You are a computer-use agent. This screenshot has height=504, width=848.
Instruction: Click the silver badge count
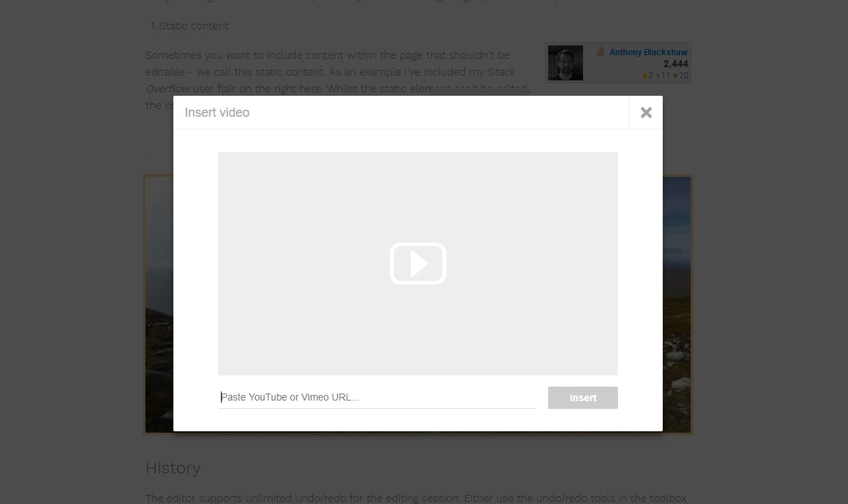pyautogui.click(x=663, y=75)
